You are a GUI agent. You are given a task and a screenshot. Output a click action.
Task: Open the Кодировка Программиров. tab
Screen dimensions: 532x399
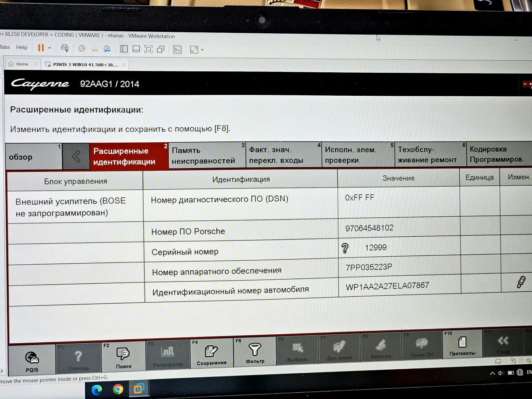coord(497,154)
